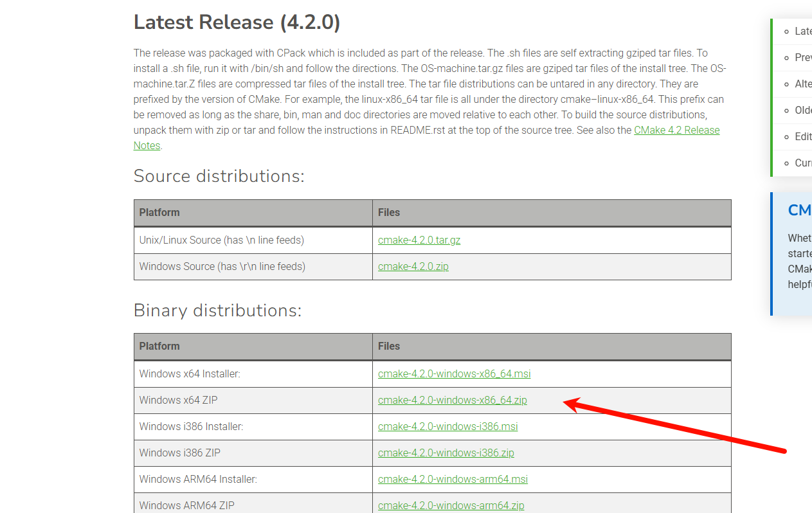The image size is (812, 513).
Task: Select the 'Unix/Linux Source (has \n line feeds)' cell
Action: 253,240
